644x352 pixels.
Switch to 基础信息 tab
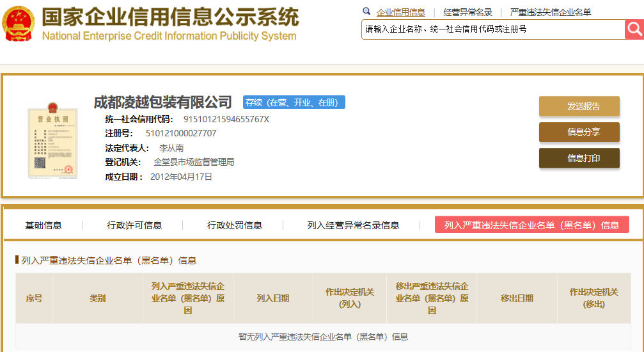pyautogui.click(x=43, y=225)
